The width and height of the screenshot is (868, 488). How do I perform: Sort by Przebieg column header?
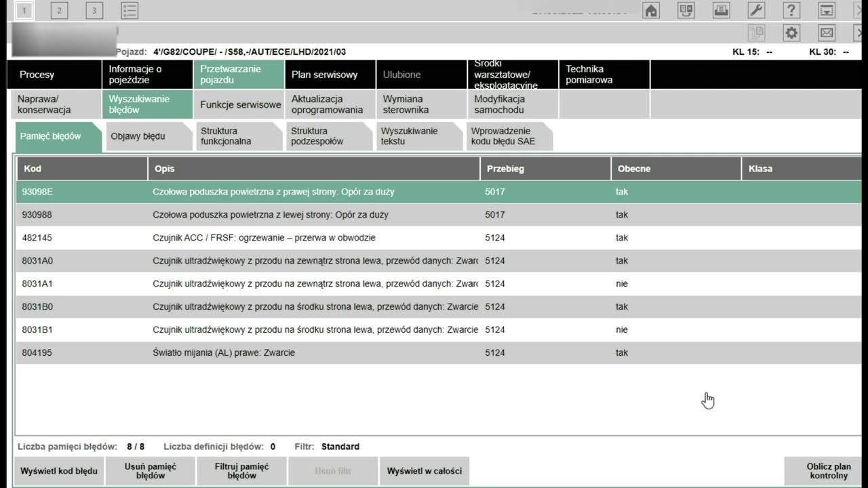click(545, 169)
